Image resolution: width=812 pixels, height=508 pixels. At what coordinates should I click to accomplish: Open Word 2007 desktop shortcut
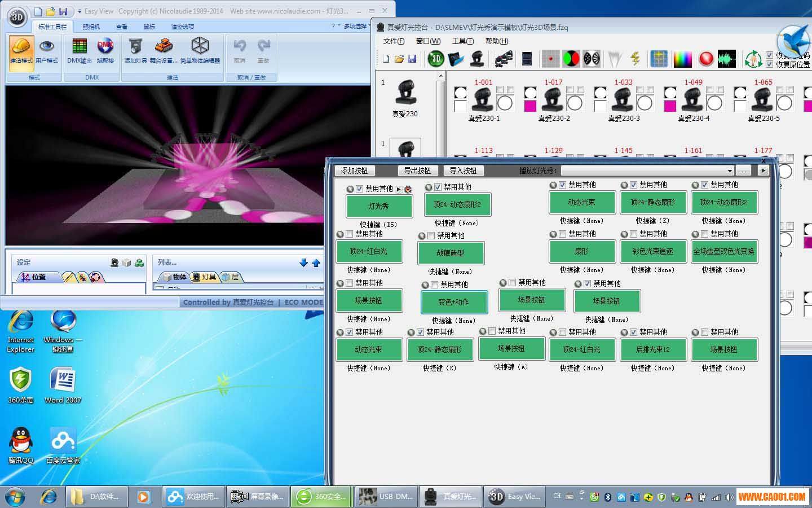coord(63,385)
